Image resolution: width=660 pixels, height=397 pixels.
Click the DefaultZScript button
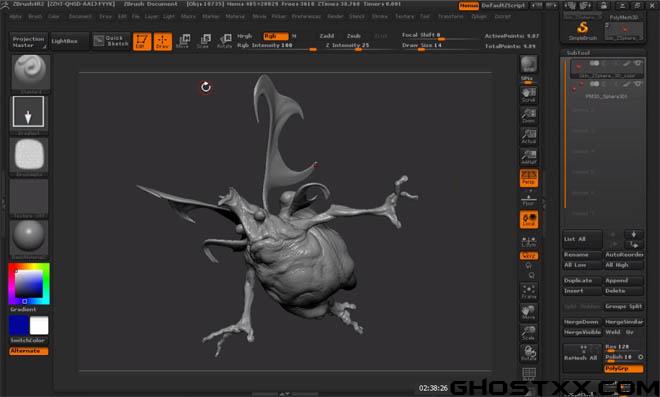pos(503,6)
